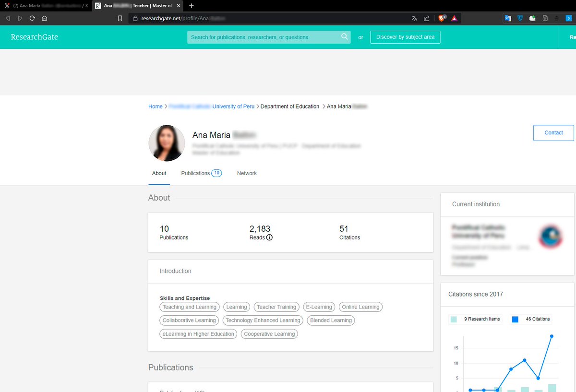576x392 pixels.
Task: Select the Cooperative Learning skill tag
Action: (x=269, y=334)
